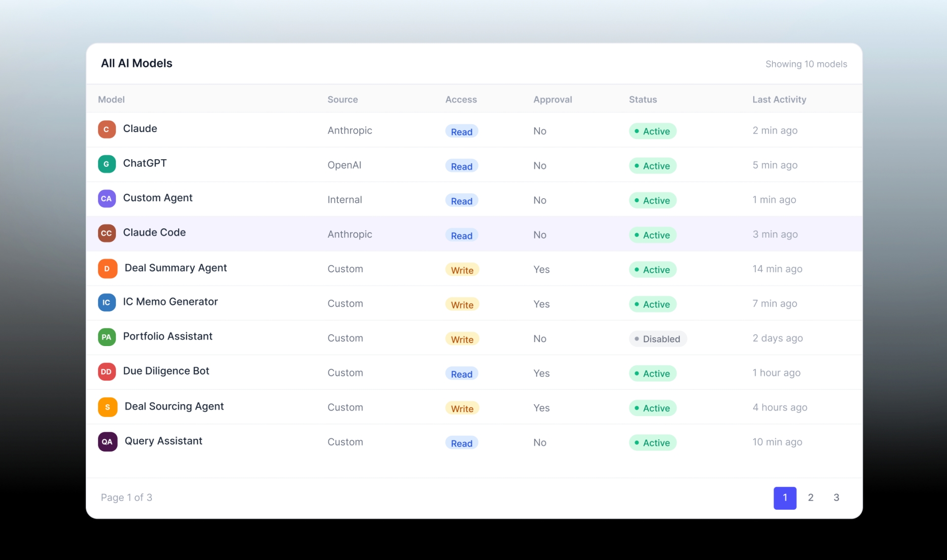Click the Disabled status for Portfolio Assistant
The height and width of the screenshot is (560, 947).
coord(657,339)
